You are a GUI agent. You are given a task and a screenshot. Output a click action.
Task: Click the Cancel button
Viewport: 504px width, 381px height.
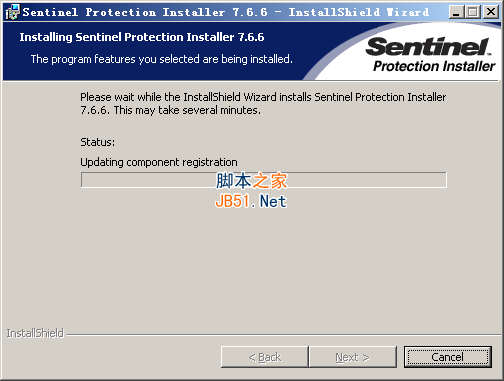click(448, 357)
